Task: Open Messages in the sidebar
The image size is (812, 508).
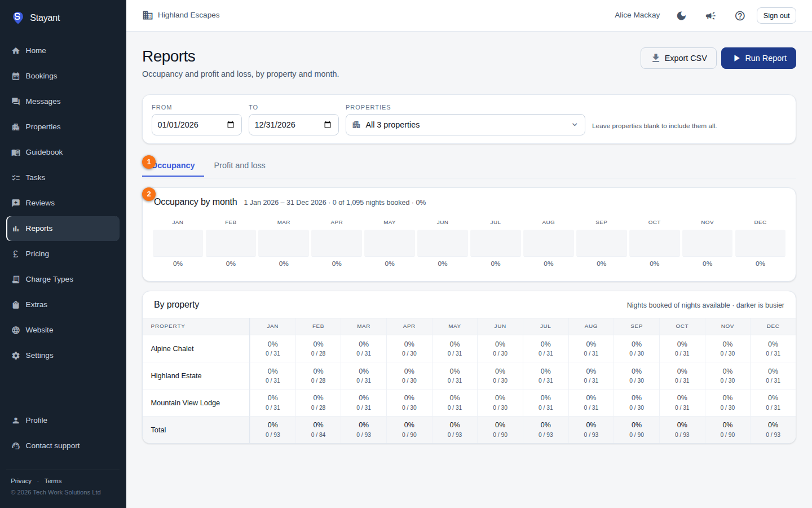Action: pos(63,102)
